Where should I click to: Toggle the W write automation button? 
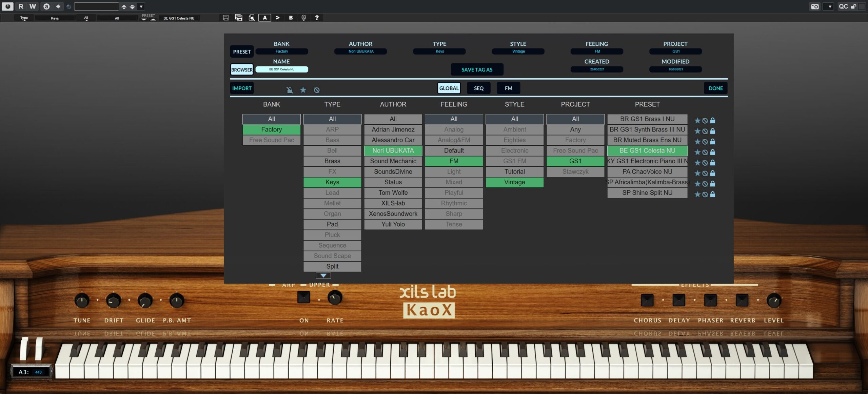(33, 6)
